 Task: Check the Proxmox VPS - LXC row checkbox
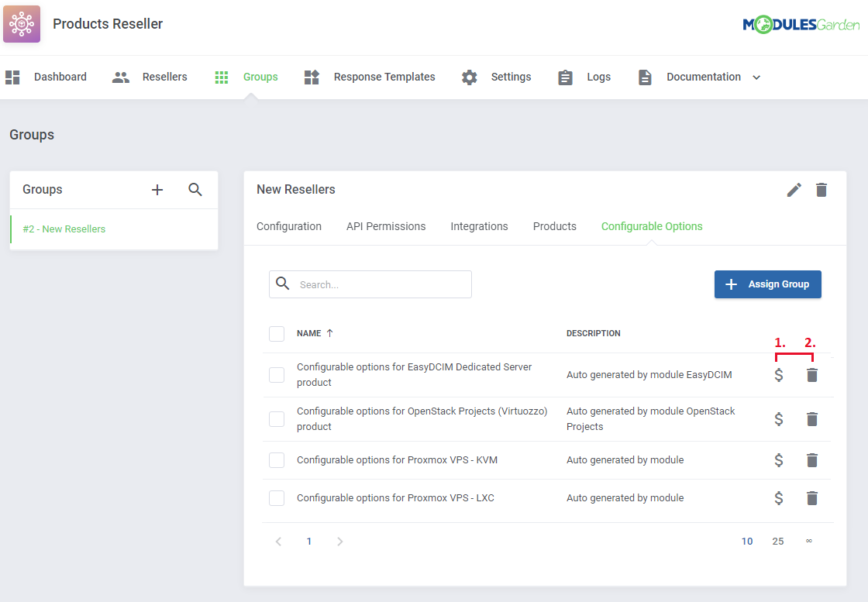(x=277, y=498)
